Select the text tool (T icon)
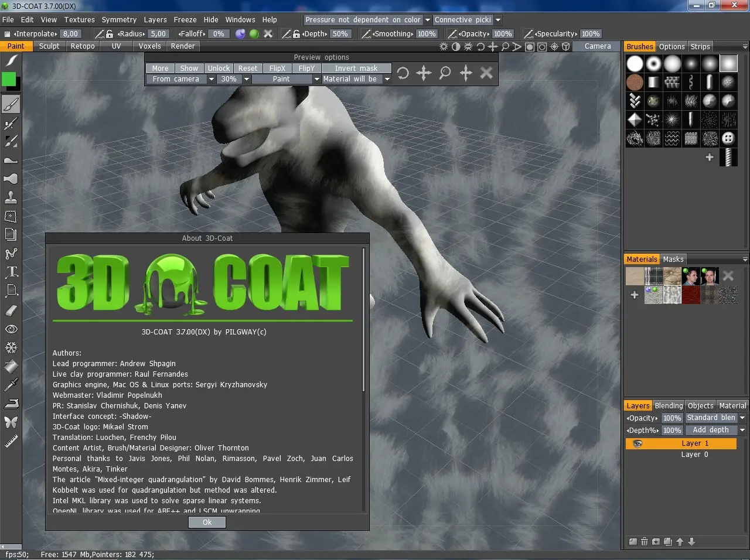Screen dimensions: 750x560 tap(11, 272)
